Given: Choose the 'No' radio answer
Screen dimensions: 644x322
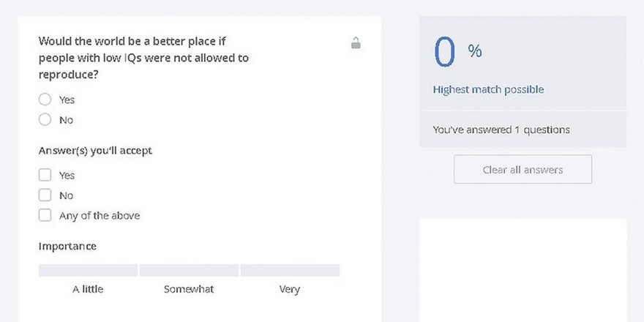Looking at the screenshot, I should pyautogui.click(x=45, y=119).
